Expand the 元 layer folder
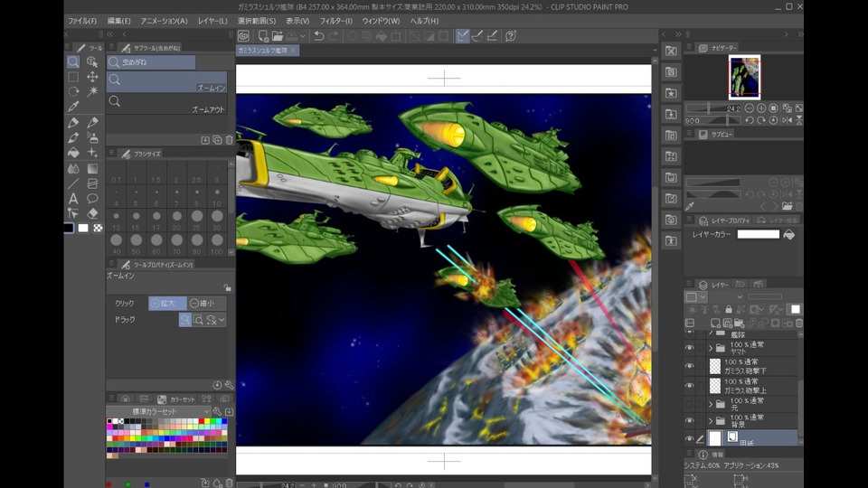Viewport: 868px width, 488px height. point(711,404)
